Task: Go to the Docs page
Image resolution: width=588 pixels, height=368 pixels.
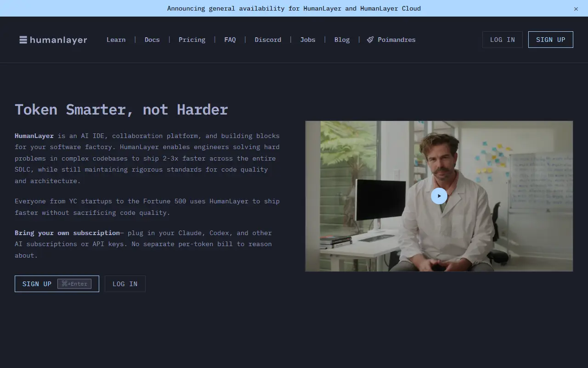Action: click(152, 40)
